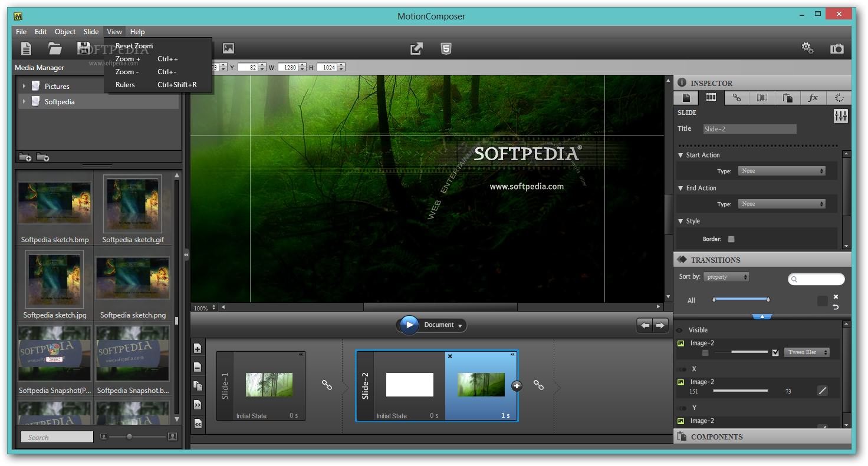Click the undo arrow icon in Transitions panel

pyautogui.click(x=836, y=307)
